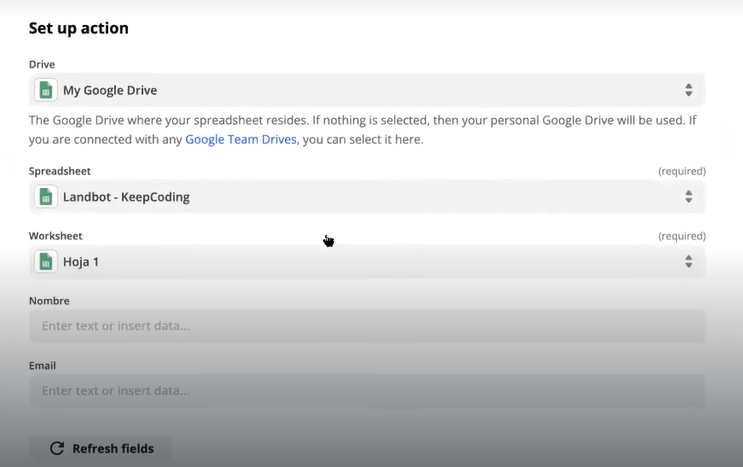
Task: Click the Sheets icon beside Landbot - KeepCoding
Action: pos(45,197)
